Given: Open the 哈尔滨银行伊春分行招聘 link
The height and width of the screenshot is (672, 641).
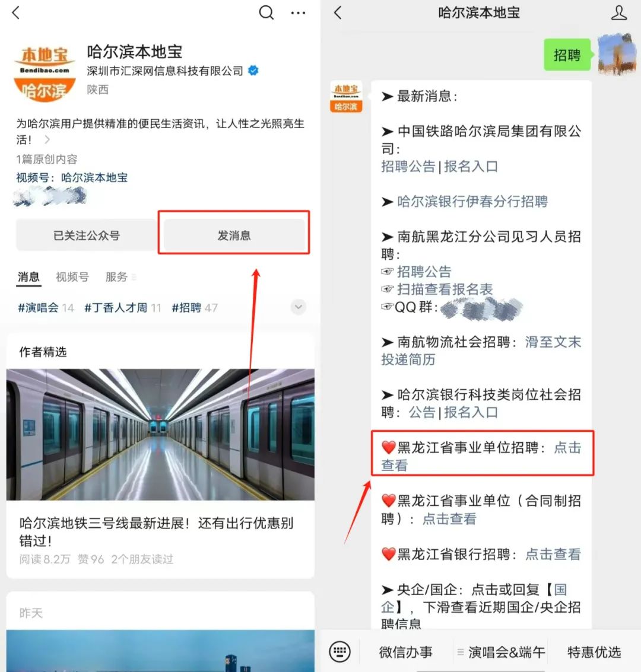Looking at the screenshot, I should point(472,202).
